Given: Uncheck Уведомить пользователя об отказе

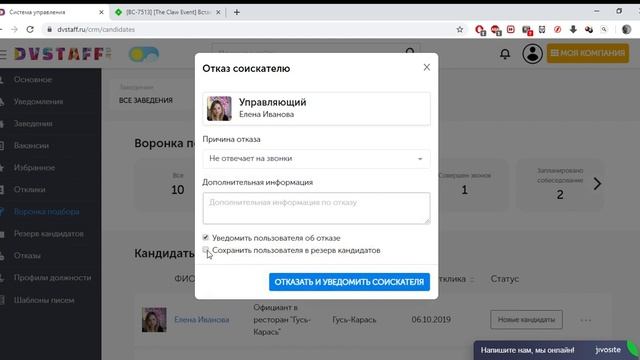Looking at the screenshot, I should point(206,237).
